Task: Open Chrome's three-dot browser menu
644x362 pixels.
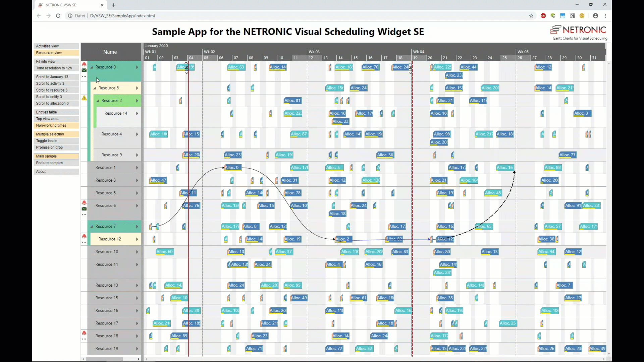Action: [x=605, y=16]
